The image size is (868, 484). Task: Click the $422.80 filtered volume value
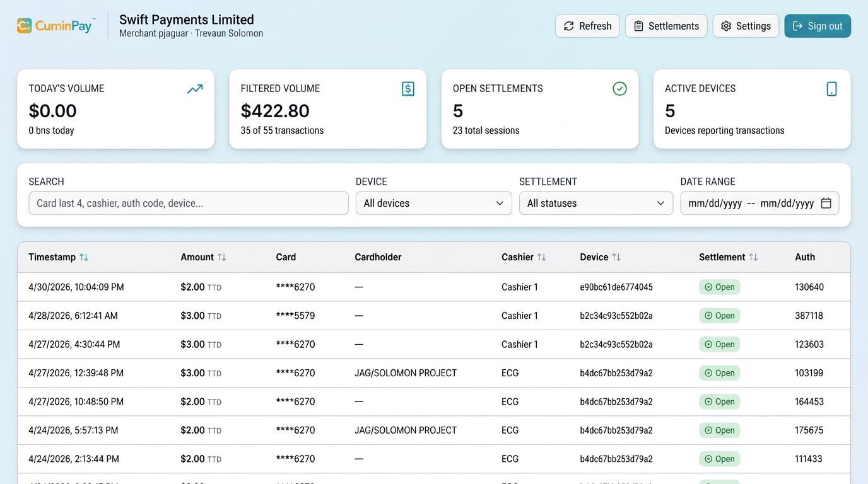(x=275, y=111)
